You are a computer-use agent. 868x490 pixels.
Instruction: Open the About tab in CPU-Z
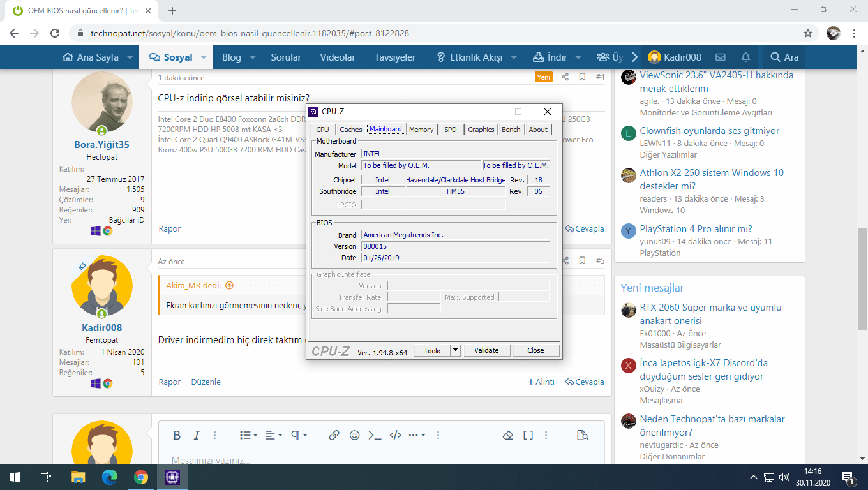(x=538, y=130)
